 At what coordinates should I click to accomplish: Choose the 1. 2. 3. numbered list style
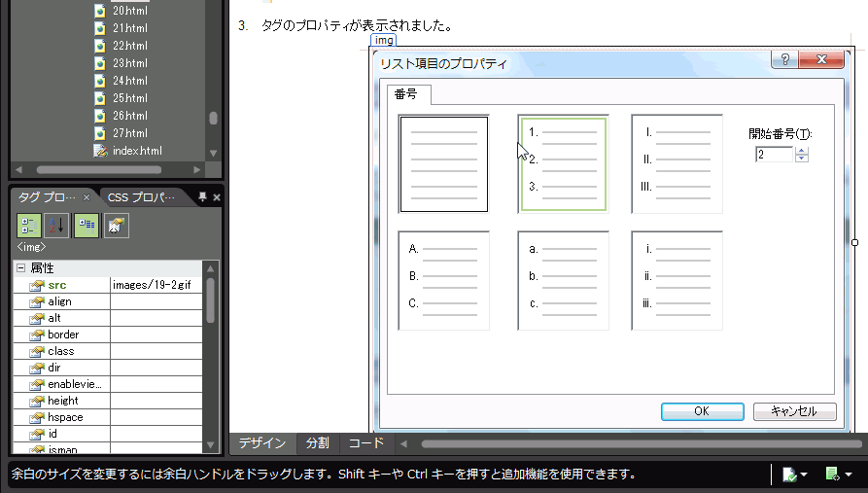(563, 164)
